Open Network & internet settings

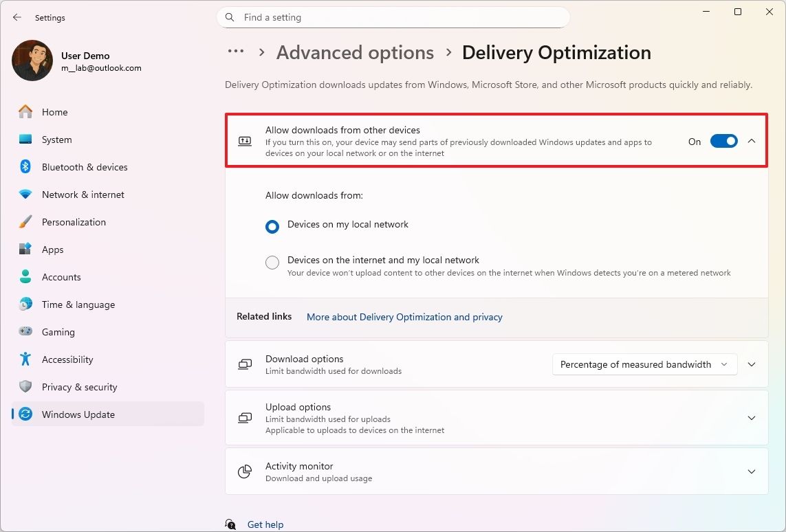[83, 195]
